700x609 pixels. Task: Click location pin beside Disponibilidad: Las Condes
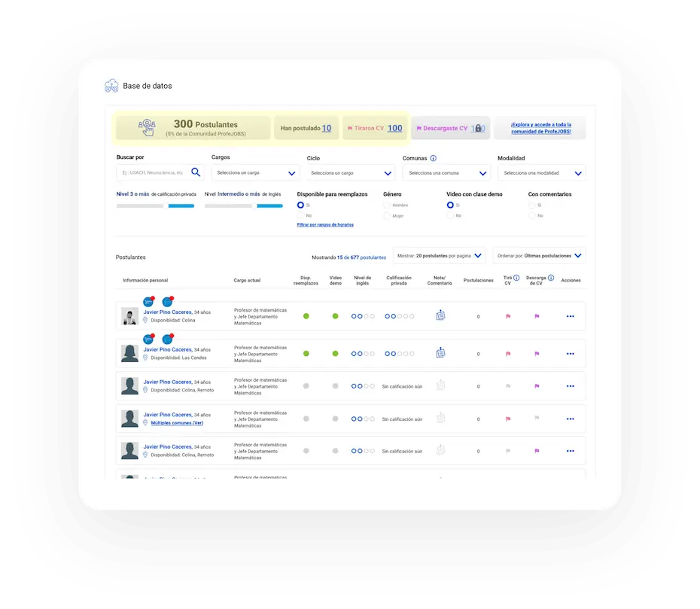pyautogui.click(x=145, y=358)
